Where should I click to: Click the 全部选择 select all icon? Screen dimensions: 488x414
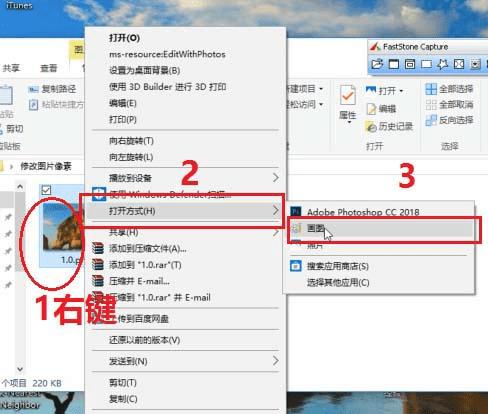(x=431, y=89)
